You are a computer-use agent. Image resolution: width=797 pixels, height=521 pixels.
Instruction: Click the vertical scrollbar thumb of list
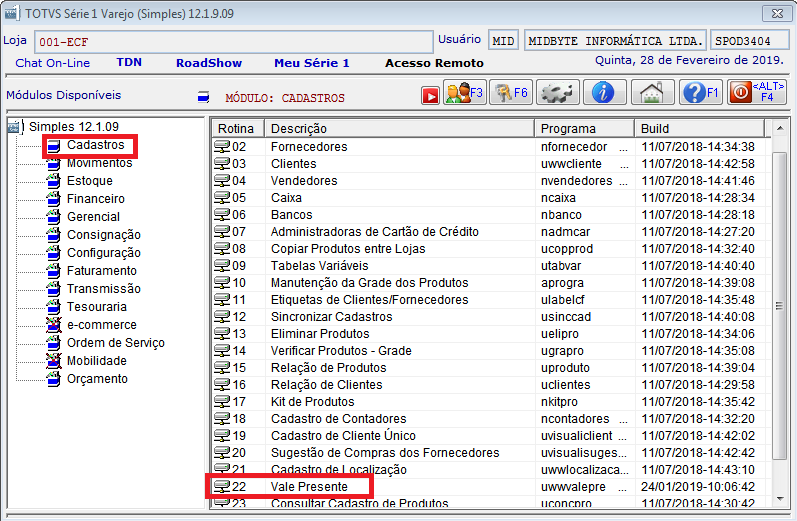point(779,305)
